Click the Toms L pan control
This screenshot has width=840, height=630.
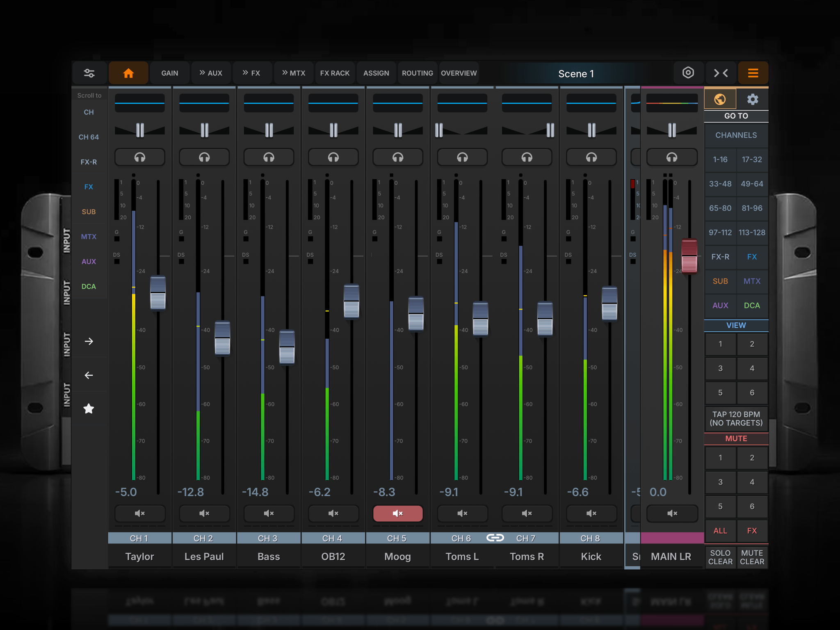tap(462, 130)
